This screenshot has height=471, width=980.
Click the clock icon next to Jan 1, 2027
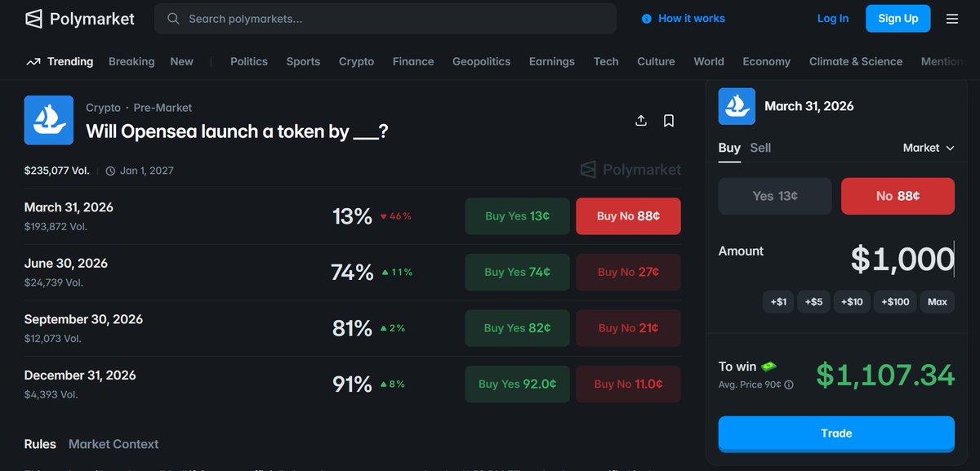pos(110,171)
